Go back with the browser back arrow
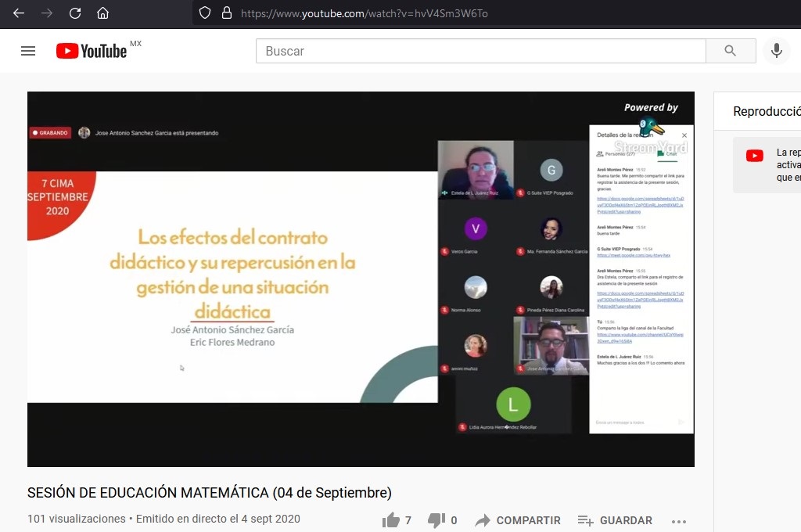Viewport: 801px width, 532px height. (x=19, y=13)
